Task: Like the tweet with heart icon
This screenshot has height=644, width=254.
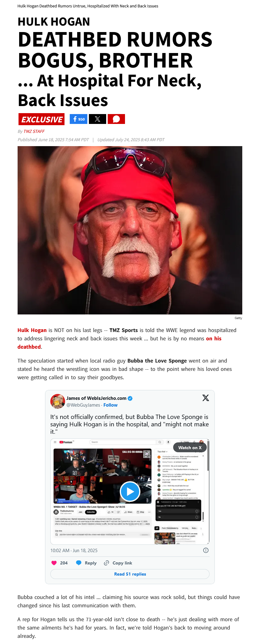Action: 54,563
